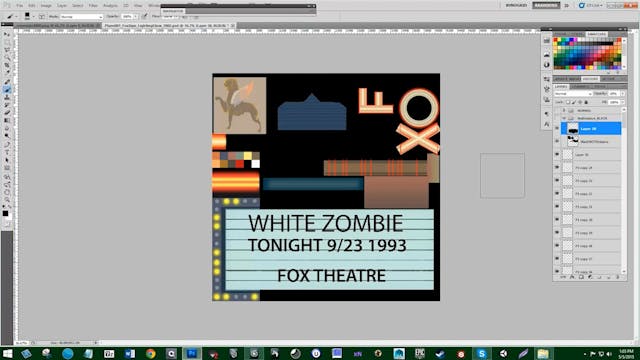Switch to the Swatches tab
This screenshot has height=360, width=640.
pos(597,34)
